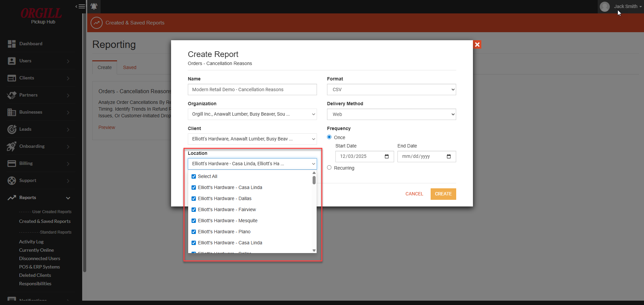644x305 pixels.
Task: Close the Create Report dialog
Action: [x=477, y=44]
